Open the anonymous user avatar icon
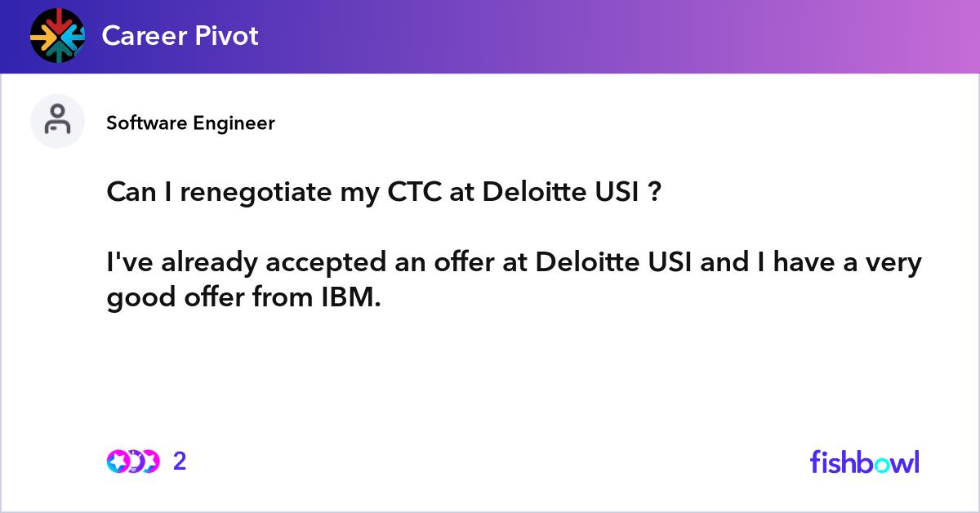The width and height of the screenshot is (980, 513). click(x=57, y=121)
